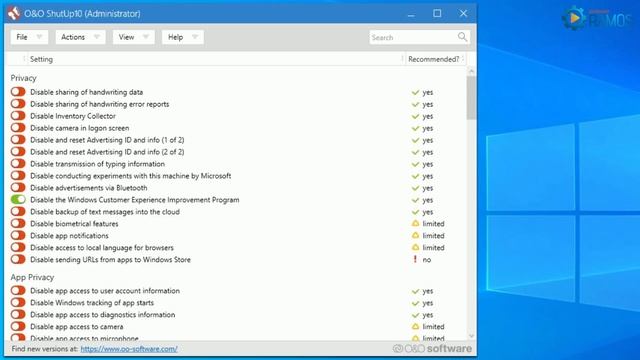Open the View dropdown menu
The image size is (640, 360).
click(133, 37)
